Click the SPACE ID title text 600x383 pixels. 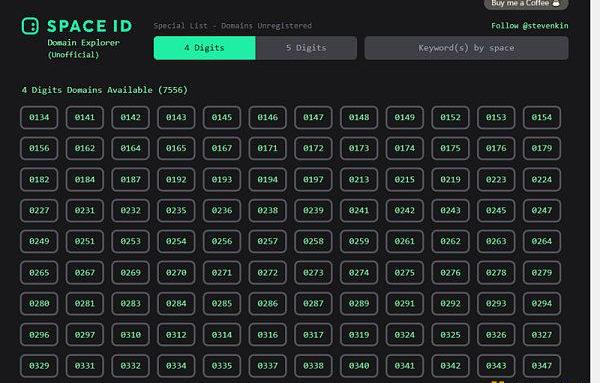pyautogui.click(x=89, y=26)
